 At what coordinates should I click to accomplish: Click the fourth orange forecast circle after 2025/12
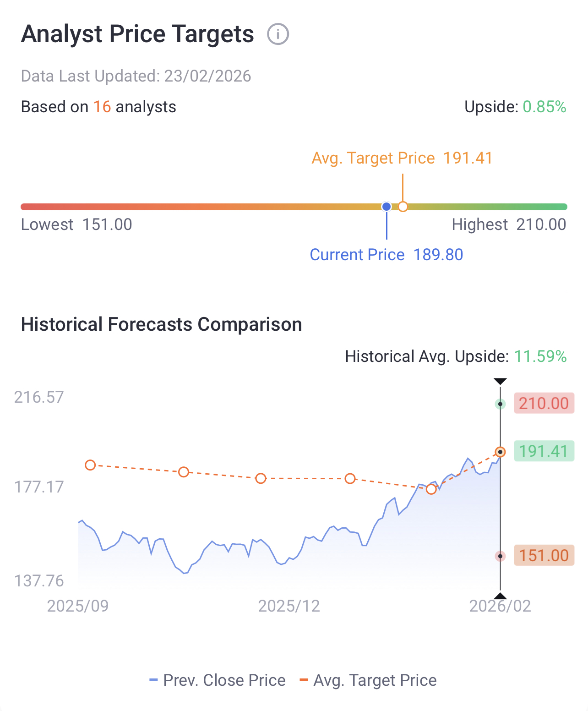[x=350, y=478]
